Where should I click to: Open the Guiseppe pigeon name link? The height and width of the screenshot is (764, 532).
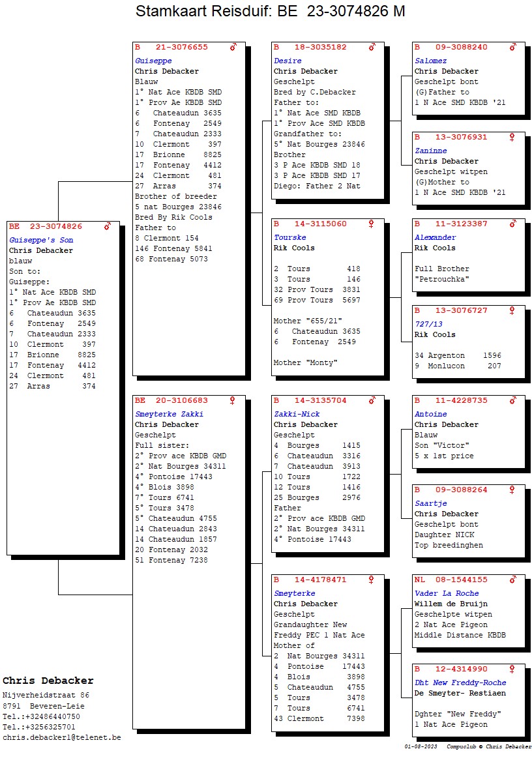point(153,61)
